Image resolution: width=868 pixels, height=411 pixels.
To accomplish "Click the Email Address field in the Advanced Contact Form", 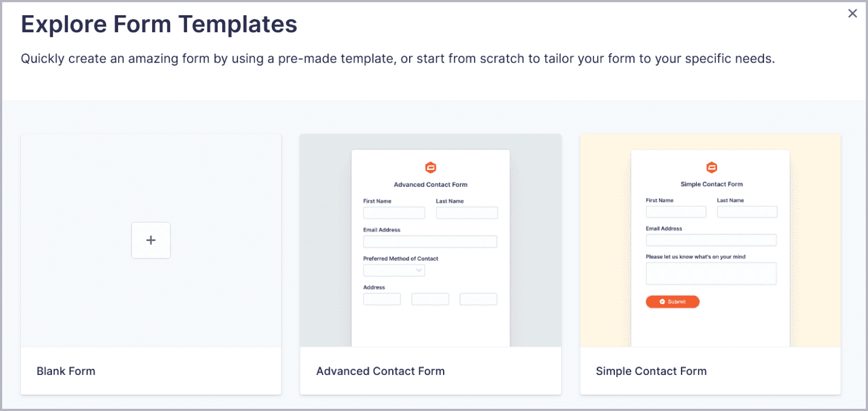I will [x=430, y=242].
